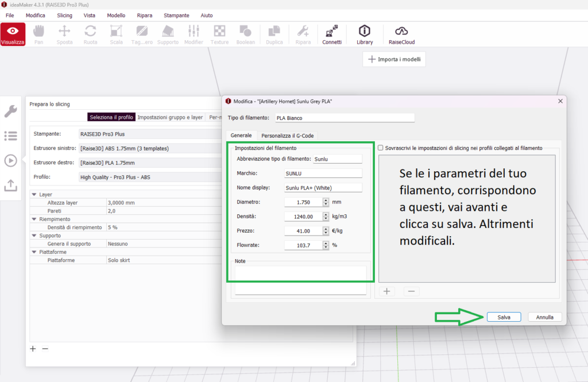The width and height of the screenshot is (588, 382).
Task: Select the Seleziona il profilo tab
Action: point(111,117)
